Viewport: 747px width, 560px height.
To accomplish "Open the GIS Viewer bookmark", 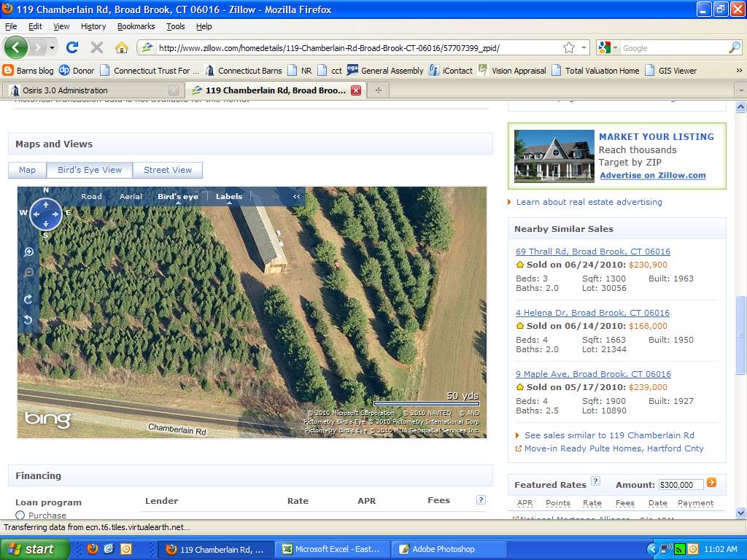I will pos(671,71).
